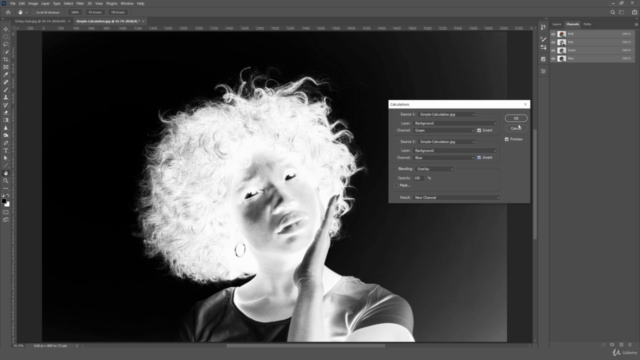The width and height of the screenshot is (640, 360).
Task: Select the Spot Healing Brush tool
Action: [x=6, y=82]
